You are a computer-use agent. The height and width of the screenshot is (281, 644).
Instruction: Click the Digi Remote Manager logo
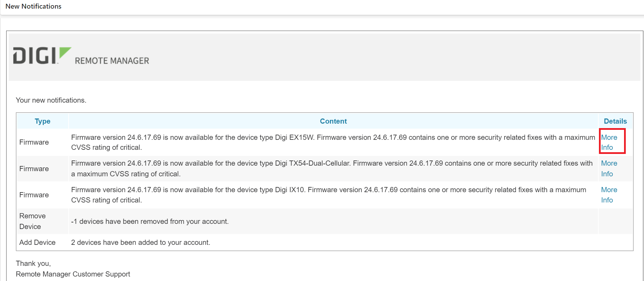click(x=81, y=56)
